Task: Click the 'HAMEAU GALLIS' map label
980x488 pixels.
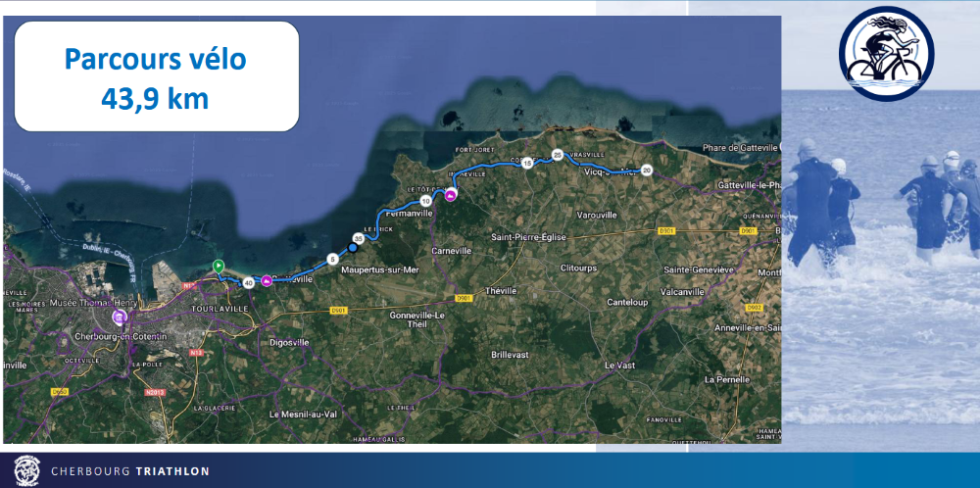Action: pyautogui.click(x=379, y=439)
